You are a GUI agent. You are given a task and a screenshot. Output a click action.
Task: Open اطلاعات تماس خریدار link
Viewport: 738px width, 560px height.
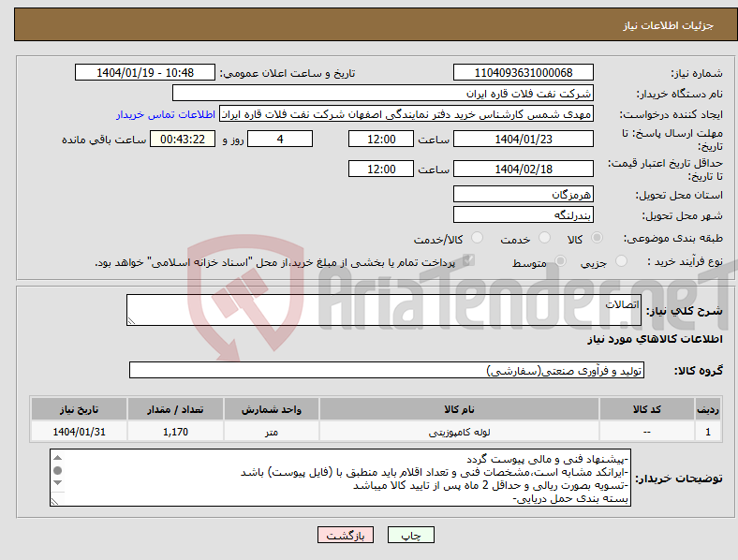[166, 114]
